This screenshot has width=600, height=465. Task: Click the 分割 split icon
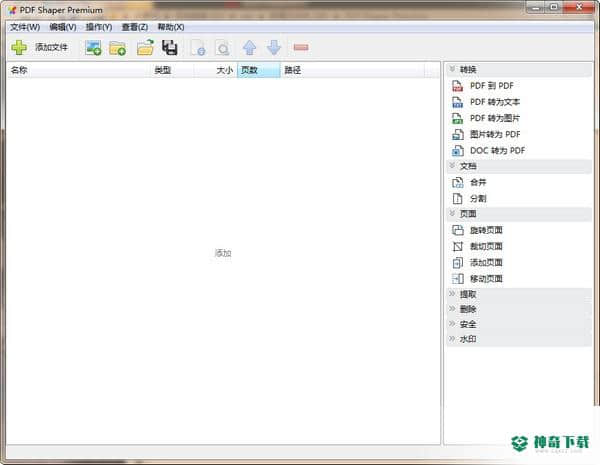click(x=458, y=199)
